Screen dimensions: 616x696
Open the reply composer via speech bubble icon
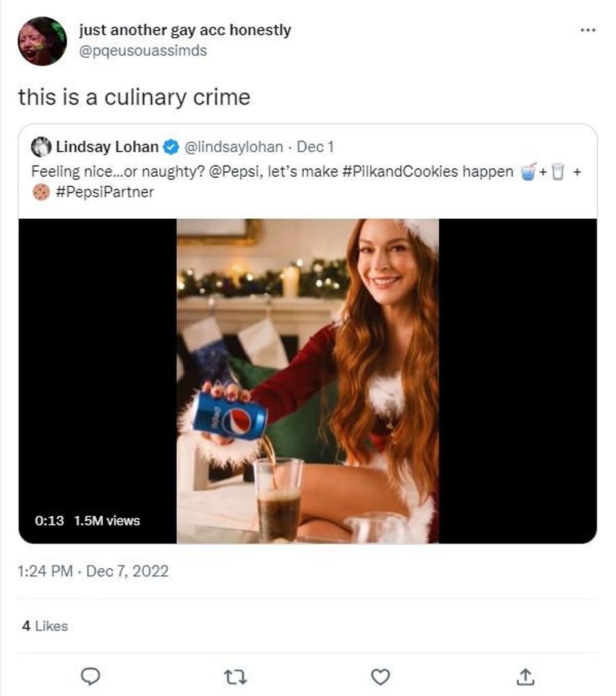coord(91,677)
